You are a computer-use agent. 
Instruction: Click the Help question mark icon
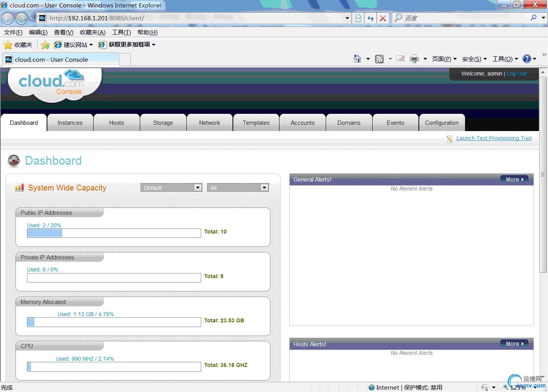(527, 59)
